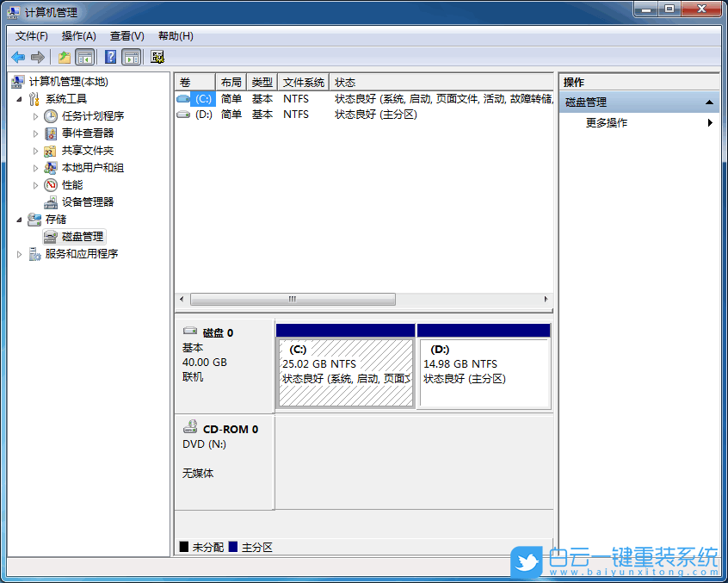Select the C: partition block of 磁盘 0

point(344,366)
